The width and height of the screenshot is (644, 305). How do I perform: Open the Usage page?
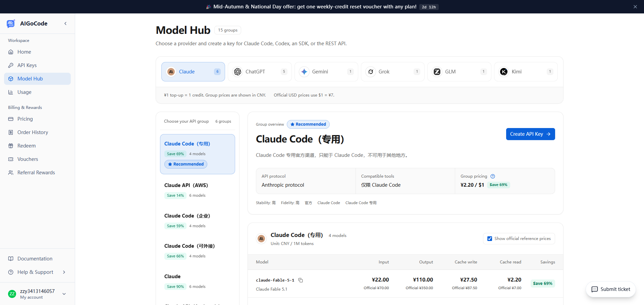tap(37, 92)
